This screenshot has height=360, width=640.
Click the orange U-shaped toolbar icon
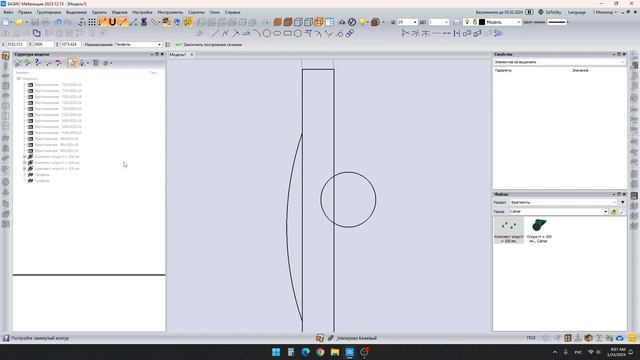click(x=112, y=22)
